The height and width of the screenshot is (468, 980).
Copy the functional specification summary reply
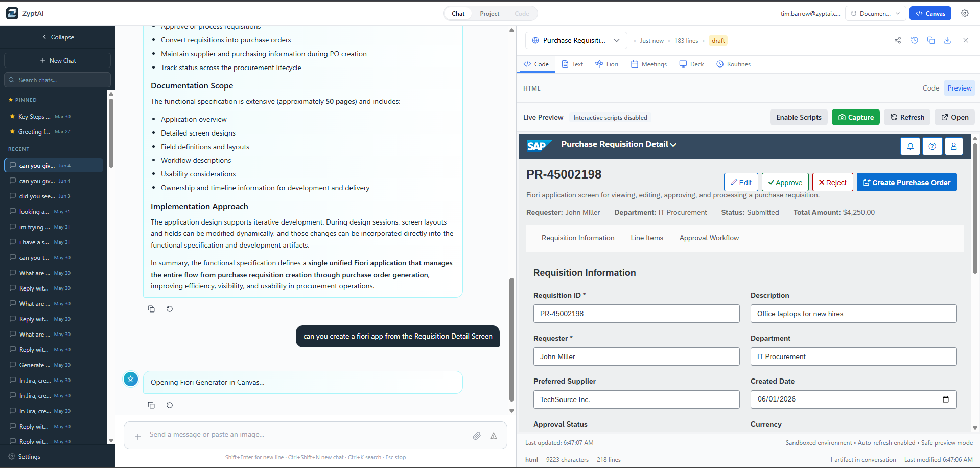tap(151, 309)
